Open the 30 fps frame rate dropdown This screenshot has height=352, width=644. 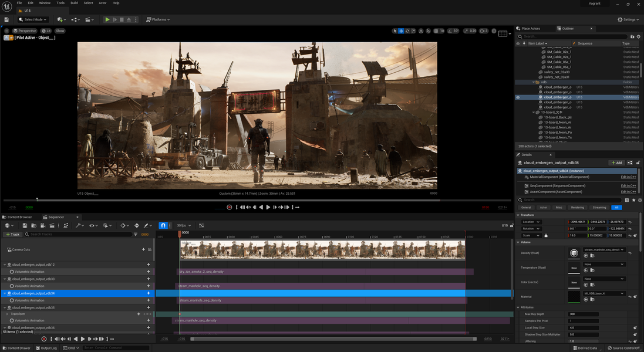point(184,225)
